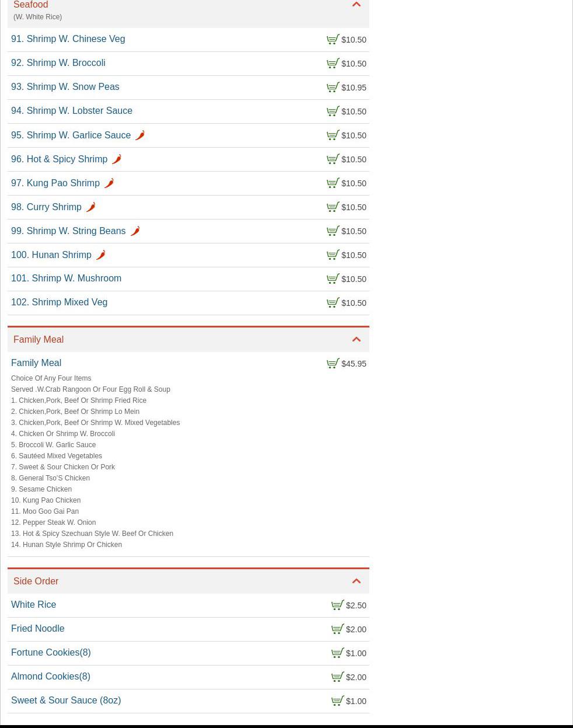The width and height of the screenshot is (573, 728).
Task: Click the cart icon for Hunan Shrimp
Action: click(x=333, y=255)
